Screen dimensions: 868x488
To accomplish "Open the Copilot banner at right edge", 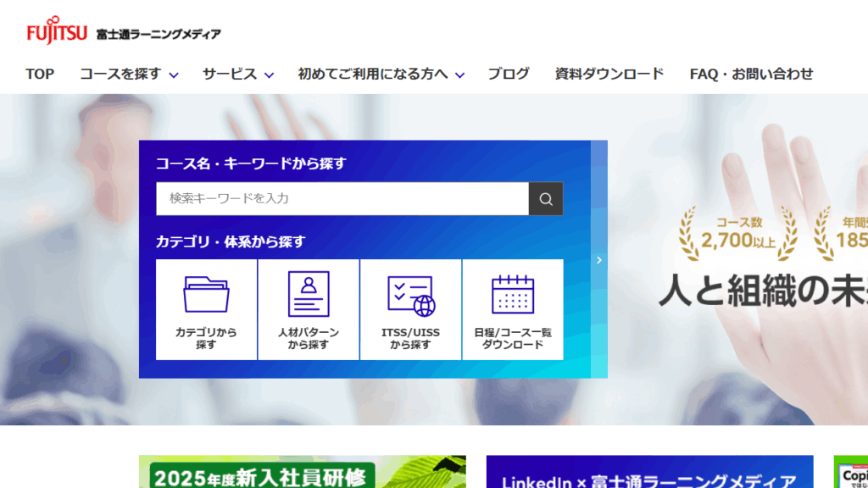I will pyautogui.click(x=851, y=473).
